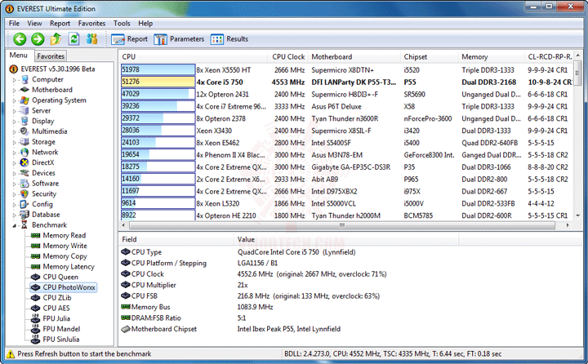
Task: Click the Server tree icon
Action: coord(24,110)
